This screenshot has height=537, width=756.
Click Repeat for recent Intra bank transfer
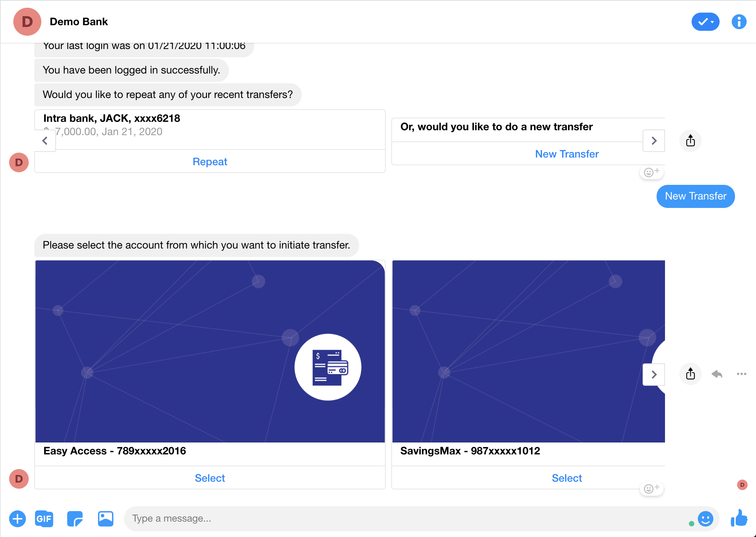pos(210,161)
